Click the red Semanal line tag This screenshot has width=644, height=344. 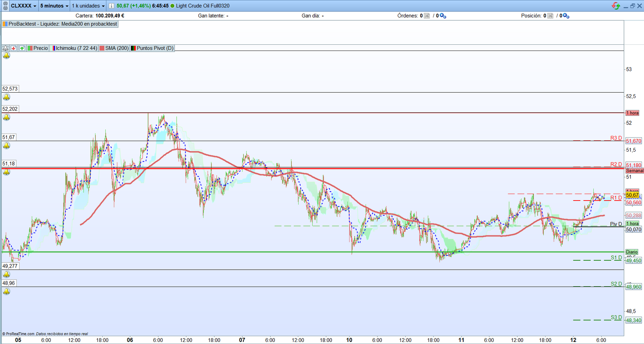(x=634, y=171)
